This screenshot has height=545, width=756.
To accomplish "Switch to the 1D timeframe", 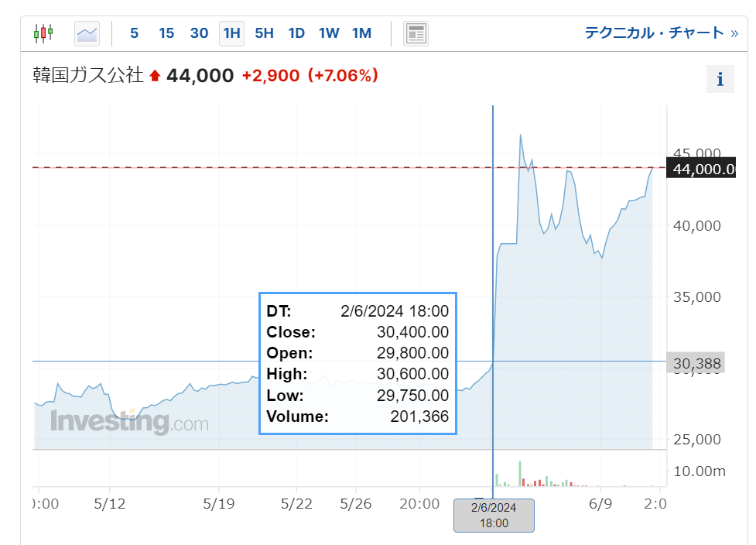I will [x=296, y=33].
